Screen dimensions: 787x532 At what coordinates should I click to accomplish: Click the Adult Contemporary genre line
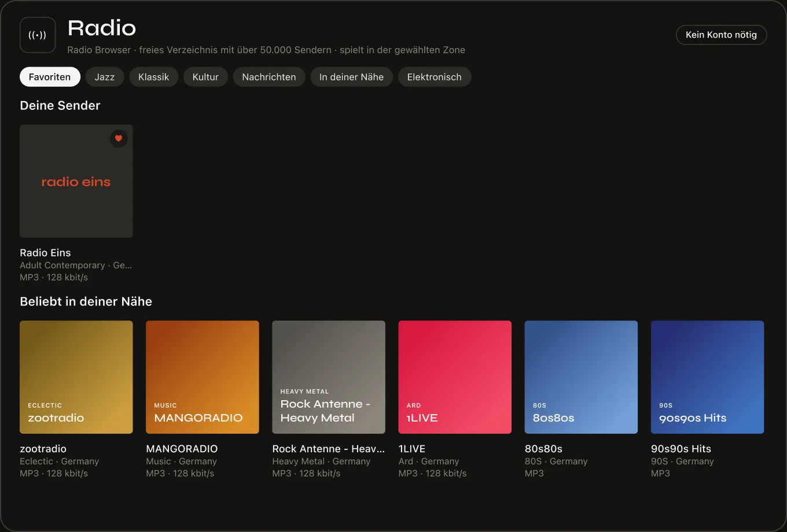click(76, 265)
